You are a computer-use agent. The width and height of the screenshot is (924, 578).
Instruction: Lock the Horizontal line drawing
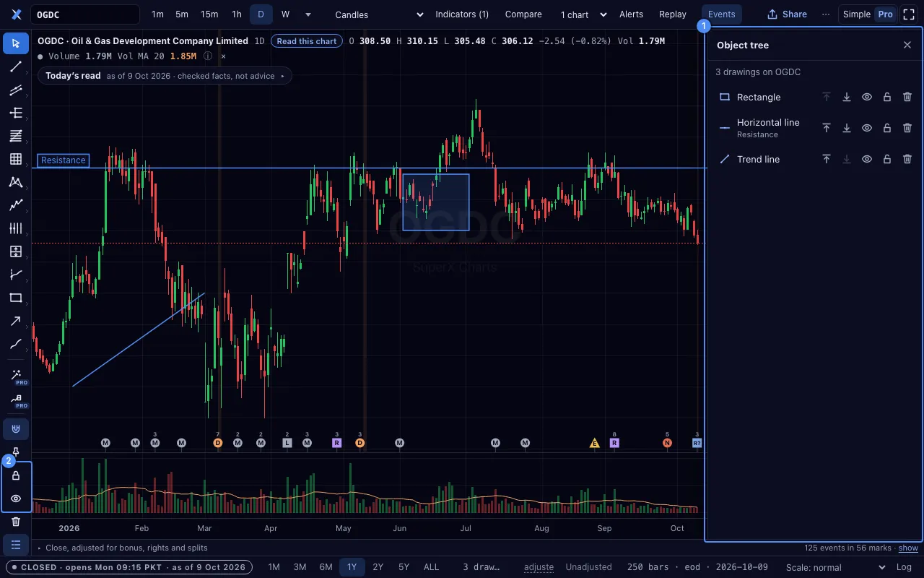(x=887, y=128)
